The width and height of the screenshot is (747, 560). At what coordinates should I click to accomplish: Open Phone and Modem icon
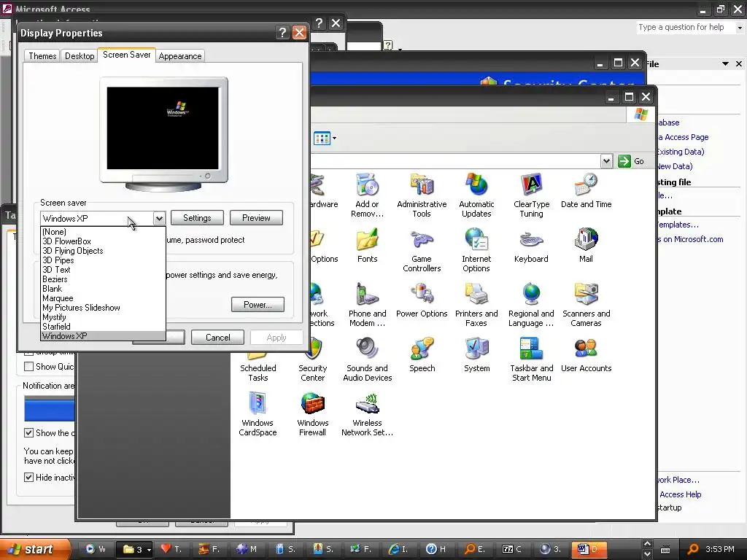tap(368, 305)
